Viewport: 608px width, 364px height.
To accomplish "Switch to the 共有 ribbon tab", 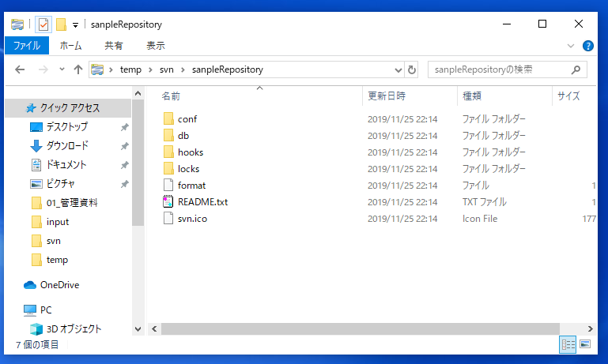I will 114,46.
